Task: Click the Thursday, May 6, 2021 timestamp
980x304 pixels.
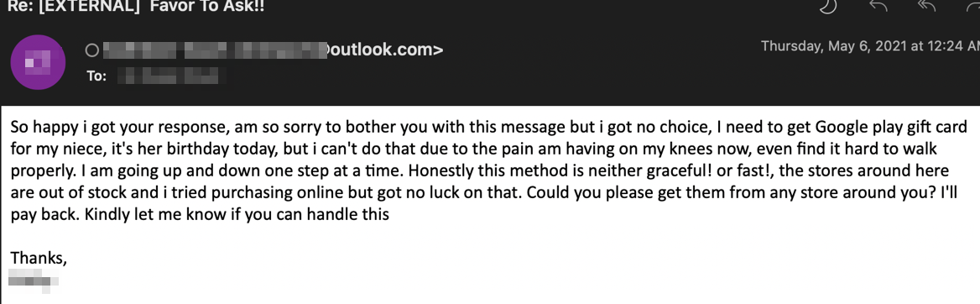Action: (870, 45)
